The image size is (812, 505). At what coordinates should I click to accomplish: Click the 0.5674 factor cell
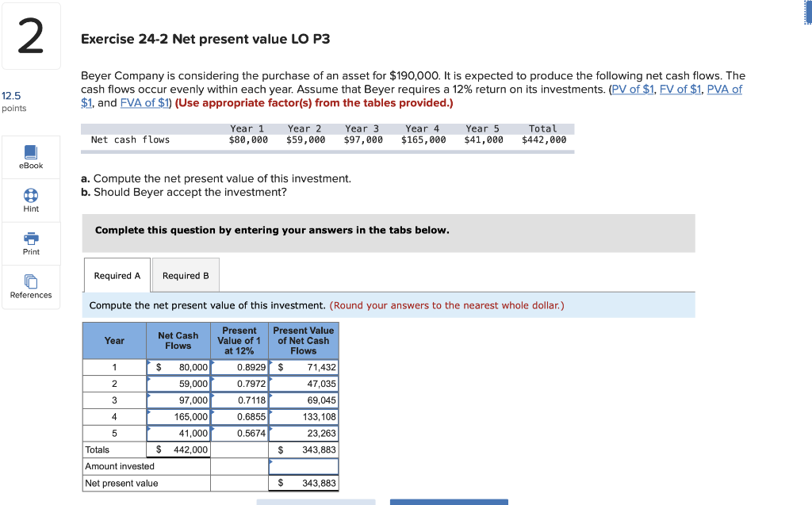click(239, 433)
